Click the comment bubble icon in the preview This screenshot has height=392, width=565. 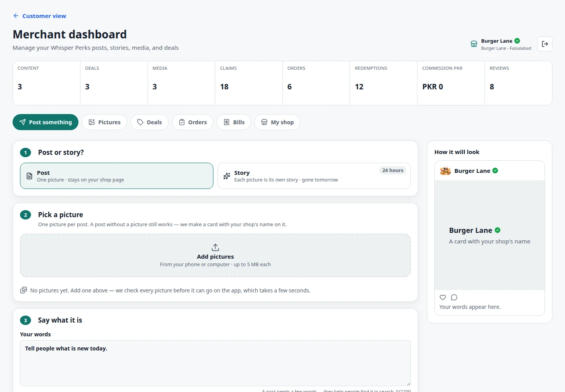coord(454,298)
